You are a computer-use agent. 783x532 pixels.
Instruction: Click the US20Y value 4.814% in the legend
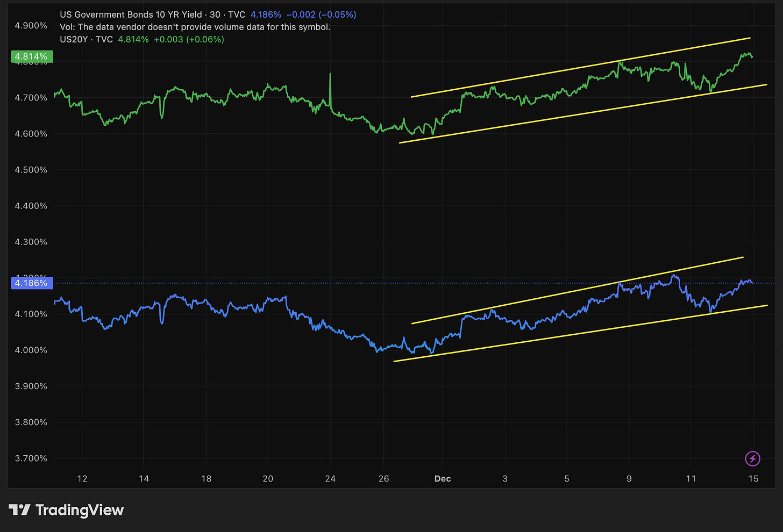pyautogui.click(x=133, y=39)
